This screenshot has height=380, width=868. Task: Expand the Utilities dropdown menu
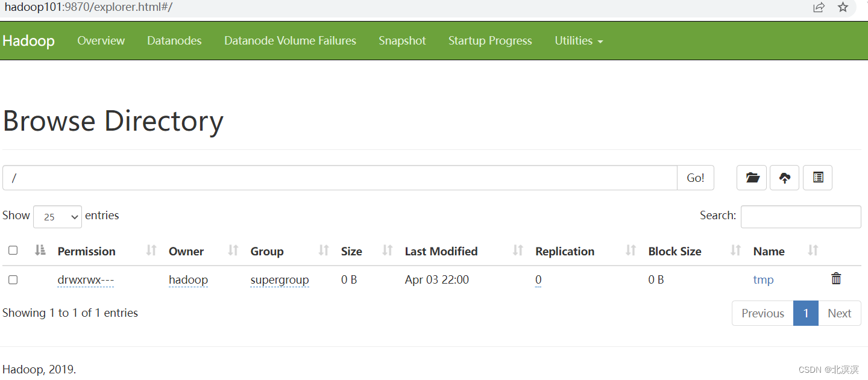click(x=579, y=41)
